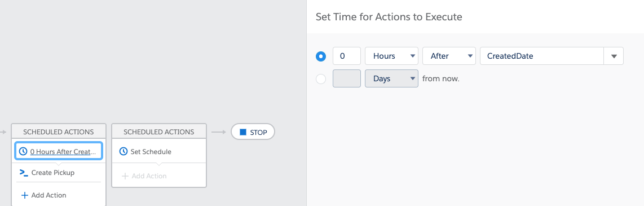Click the Create Pickup terminal prompt icon
Image resolution: width=644 pixels, height=206 pixels.
point(24,173)
